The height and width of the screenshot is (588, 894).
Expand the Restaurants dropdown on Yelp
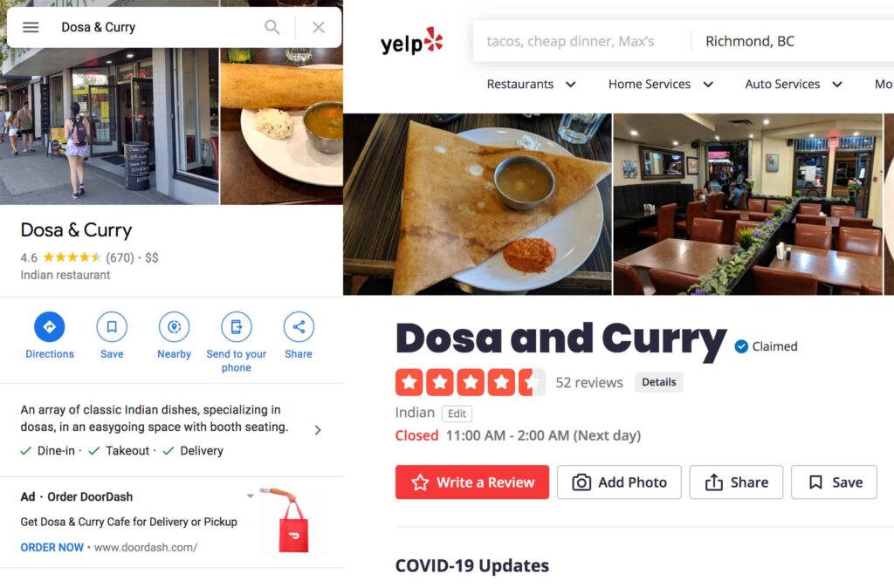click(531, 85)
